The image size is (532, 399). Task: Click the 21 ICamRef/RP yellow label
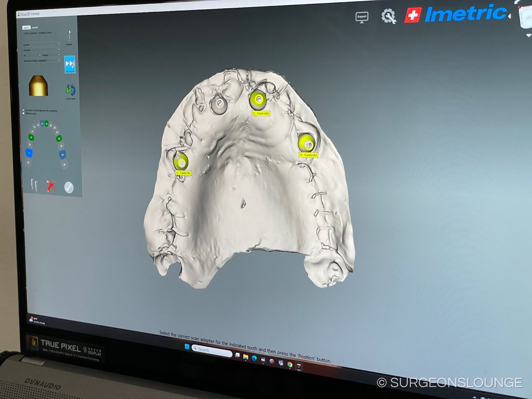(261, 113)
